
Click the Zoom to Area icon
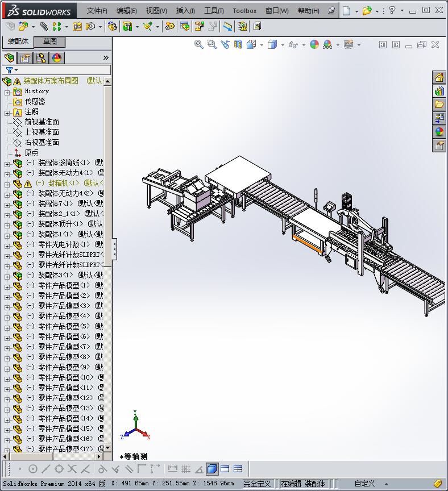pyautogui.click(x=212, y=44)
